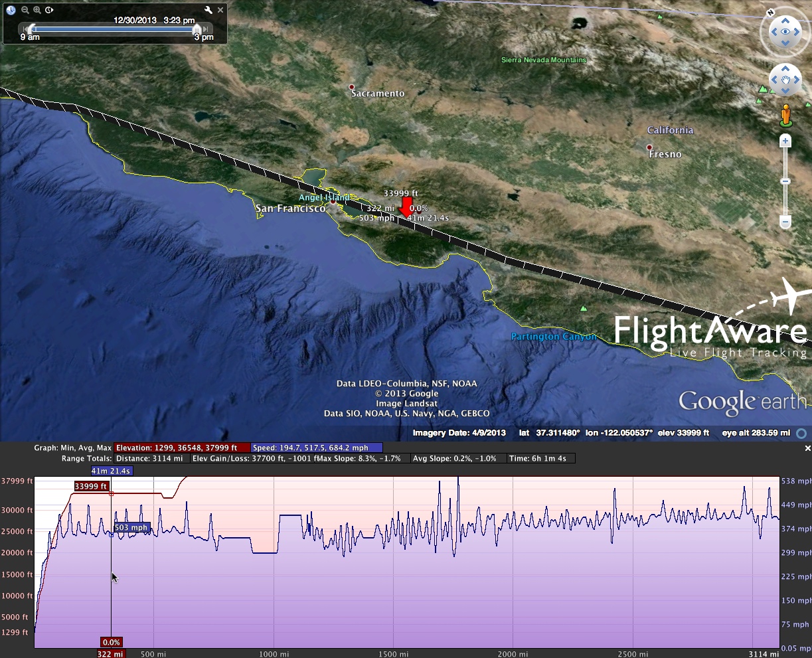Rotate view left with look joystick
Image resolution: width=812 pixels, height=658 pixels.
coord(773,31)
